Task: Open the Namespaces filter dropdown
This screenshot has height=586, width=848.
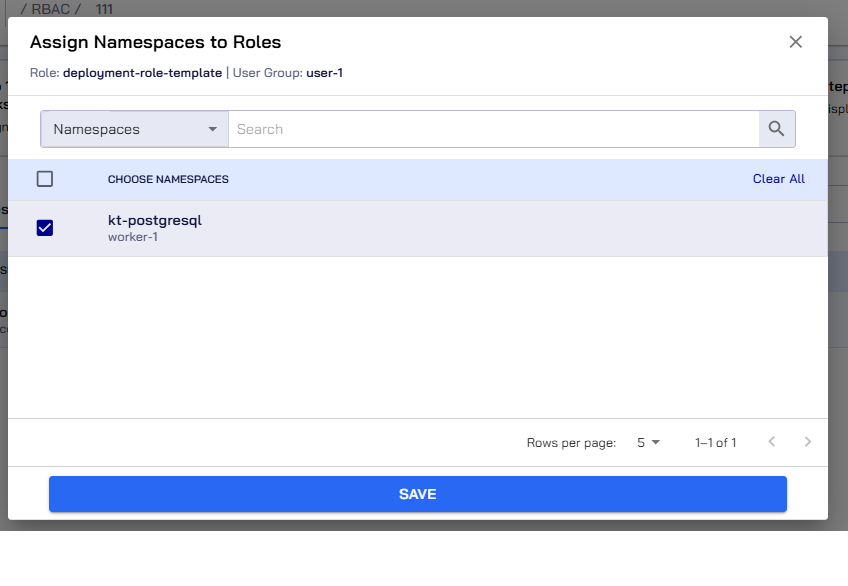Action: pyautogui.click(x=135, y=129)
